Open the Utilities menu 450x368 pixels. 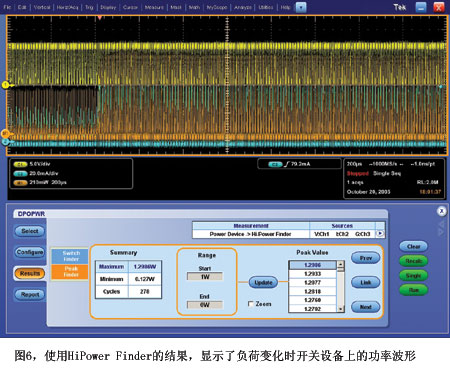point(266,7)
